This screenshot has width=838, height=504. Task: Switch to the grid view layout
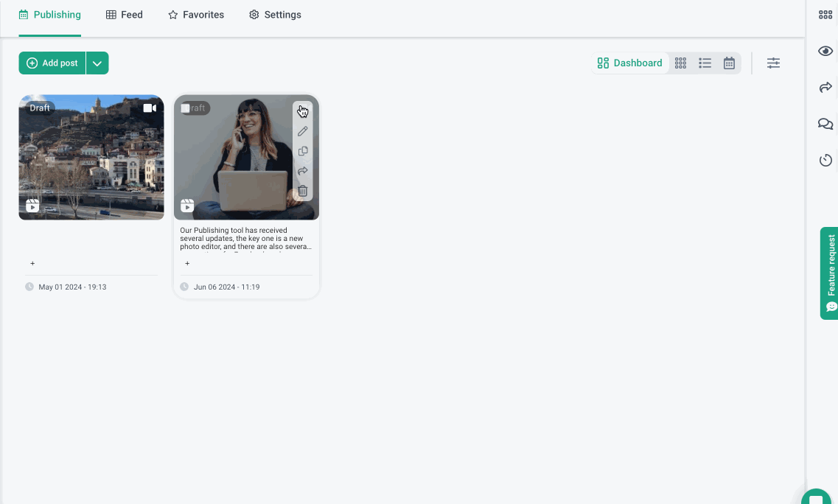coord(681,63)
